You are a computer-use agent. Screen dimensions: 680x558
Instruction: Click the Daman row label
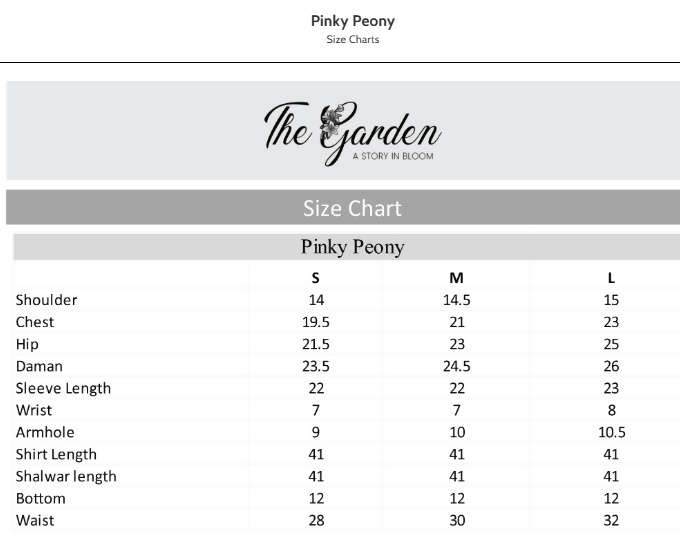[x=39, y=366]
